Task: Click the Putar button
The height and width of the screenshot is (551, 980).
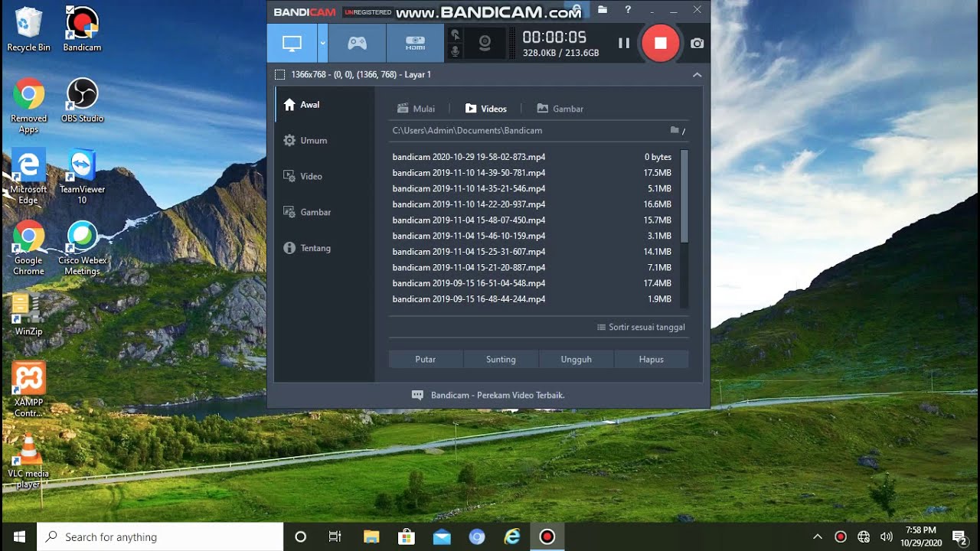Action: click(426, 360)
